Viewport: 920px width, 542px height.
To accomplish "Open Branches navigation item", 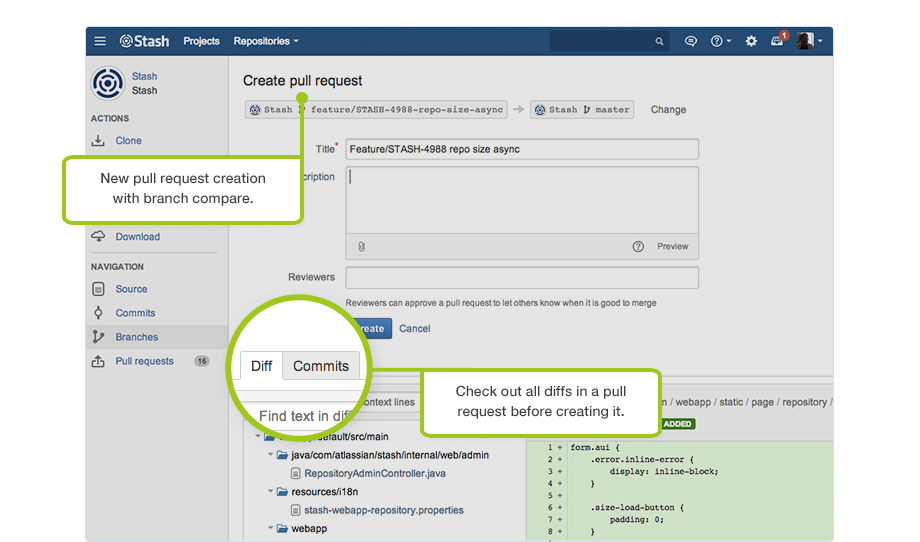I will click(137, 337).
